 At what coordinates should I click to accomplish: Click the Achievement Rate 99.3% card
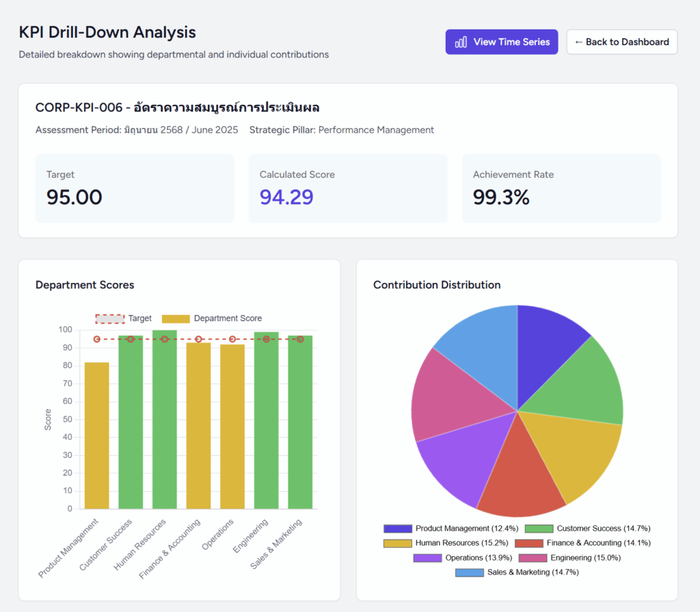click(x=561, y=188)
